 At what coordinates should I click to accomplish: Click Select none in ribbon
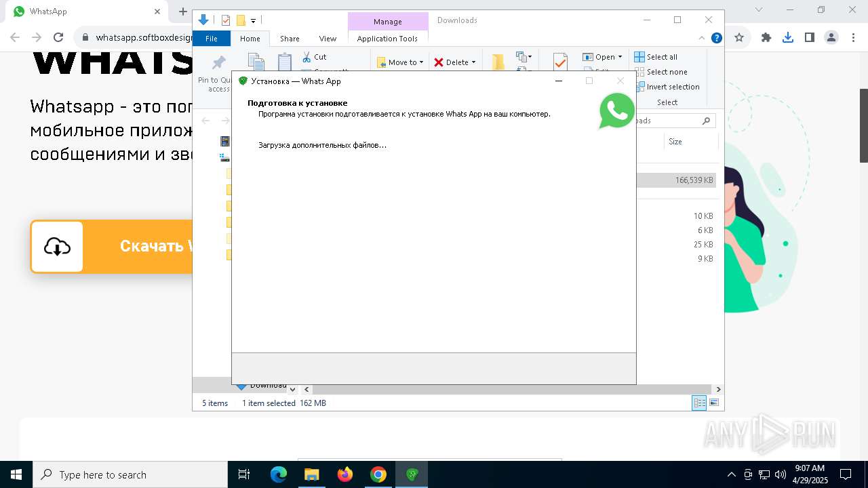[x=660, y=72]
